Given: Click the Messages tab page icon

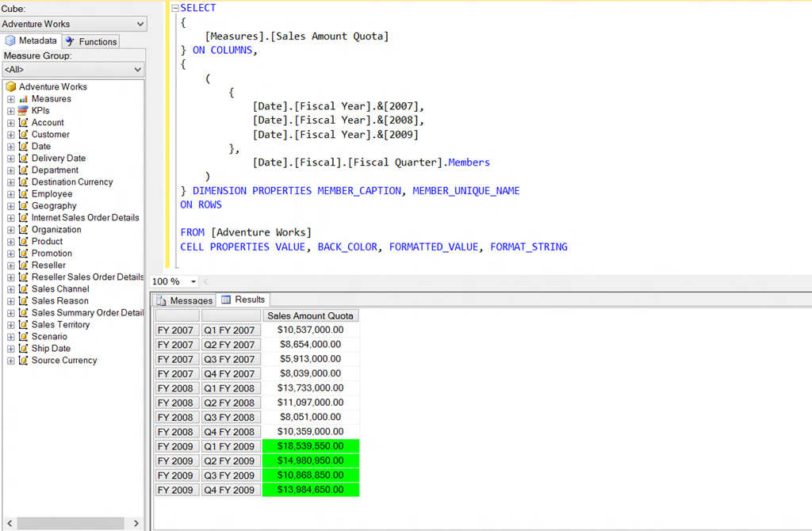Looking at the screenshot, I should (x=161, y=300).
